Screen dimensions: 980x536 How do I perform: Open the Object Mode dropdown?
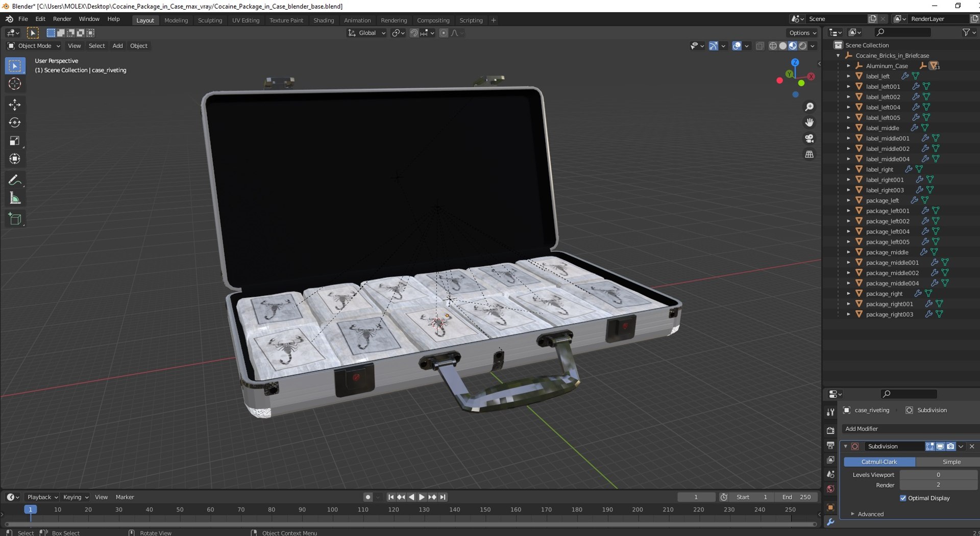(x=34, y=46)
